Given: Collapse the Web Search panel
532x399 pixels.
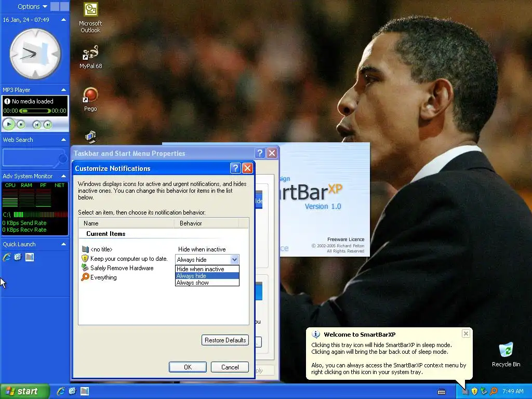Looking at the screenshot, I should [63, 140].
